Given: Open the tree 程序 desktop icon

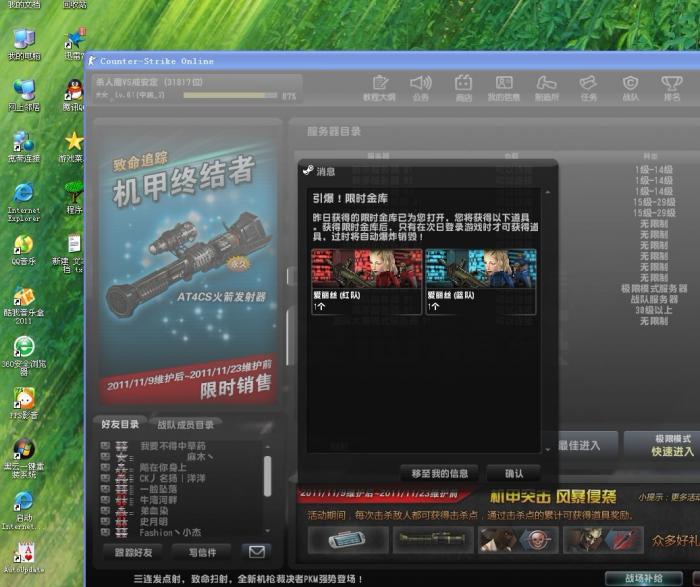Looking at the screenshot, I should pyautogui.click(x=74, y=197).
